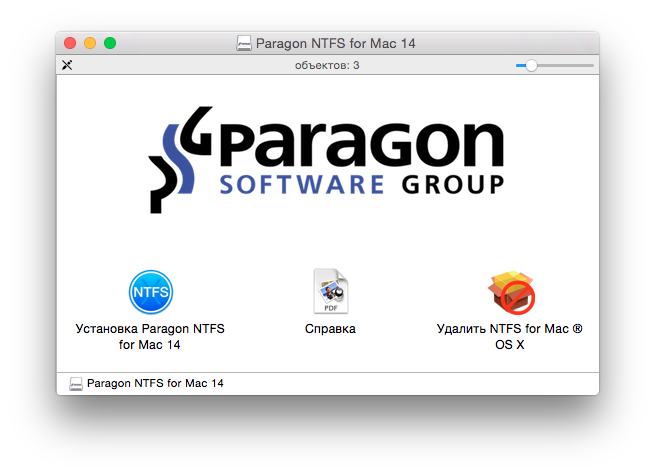Image resolution: width=655 pixels, height=475 pixels.
Task: Click the crossed-pencil read-only icon
Action: (x=67, y=65)
